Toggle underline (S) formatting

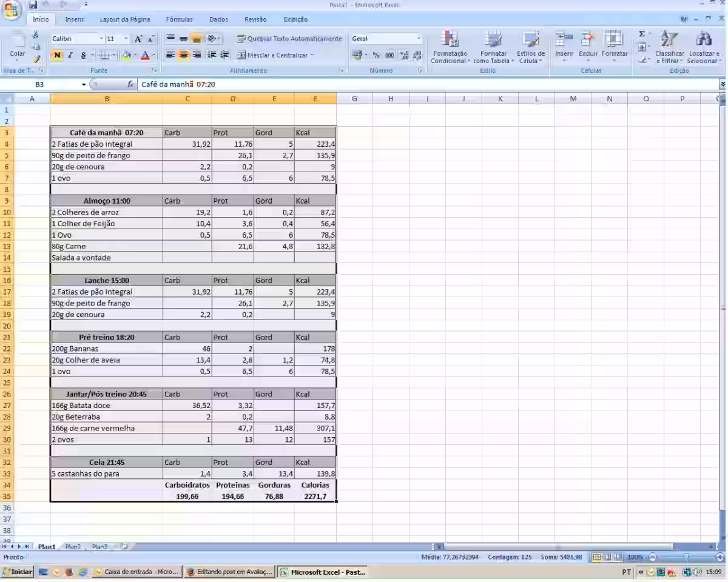pos(83,55)
